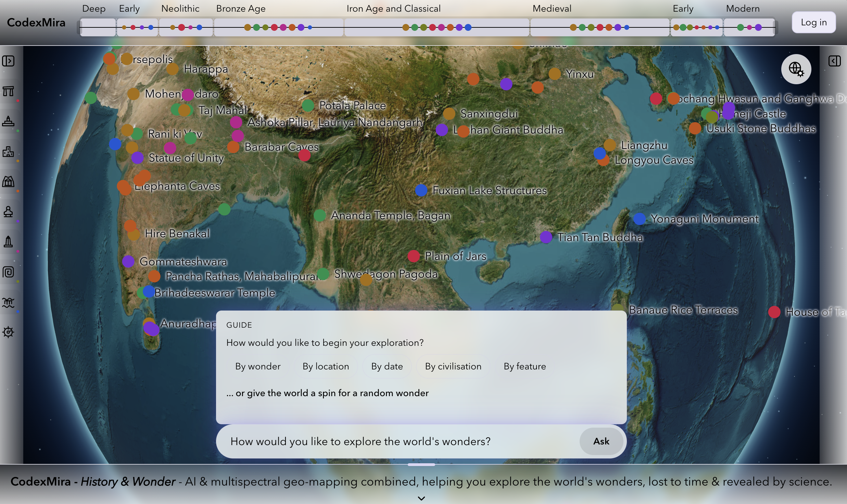Viewport: 847px width, 504px height.
Task: Select the Bronze Age timeline segment
Action: click(279, 27)
